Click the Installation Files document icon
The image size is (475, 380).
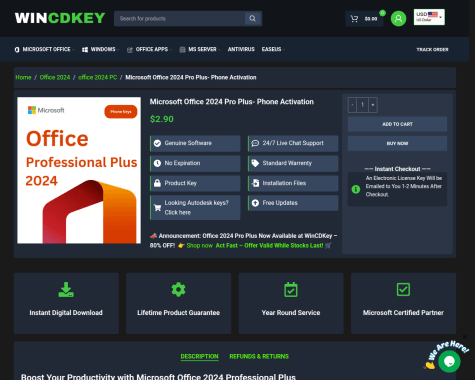[x=255, y=183]
